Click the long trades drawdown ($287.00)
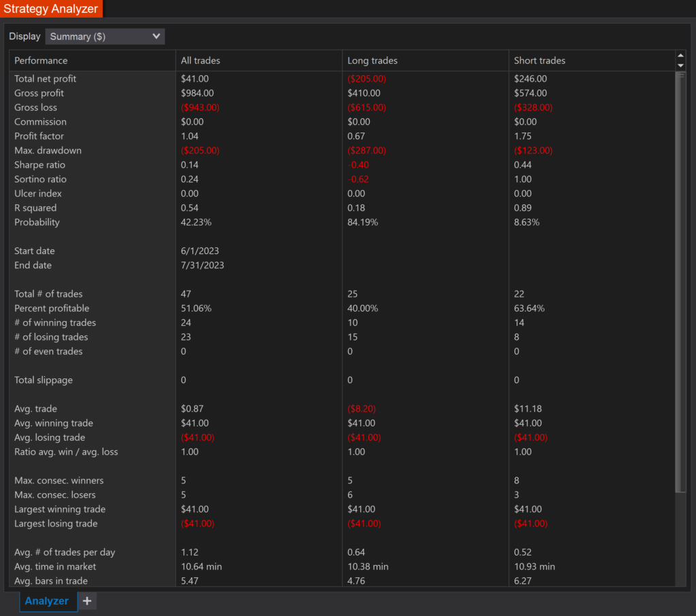The width and height of the screenshot is (696, 616). tap(366, 150)
